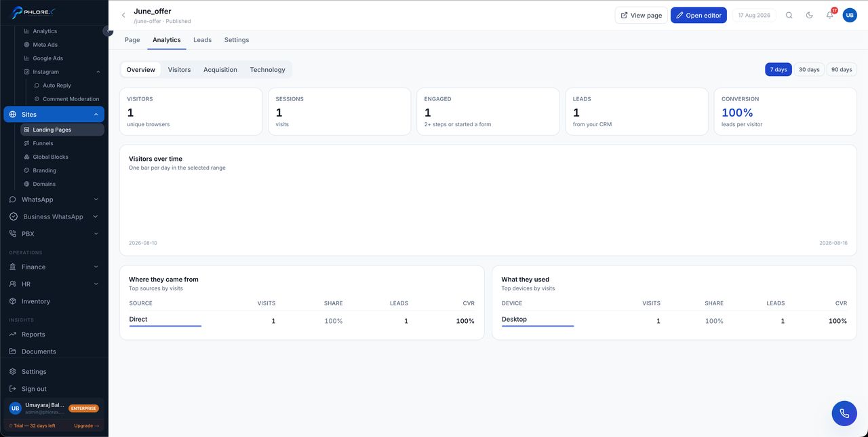Expand the WhatsApp menu chevron
Screen dimensions: 868x437
(96, 199)
